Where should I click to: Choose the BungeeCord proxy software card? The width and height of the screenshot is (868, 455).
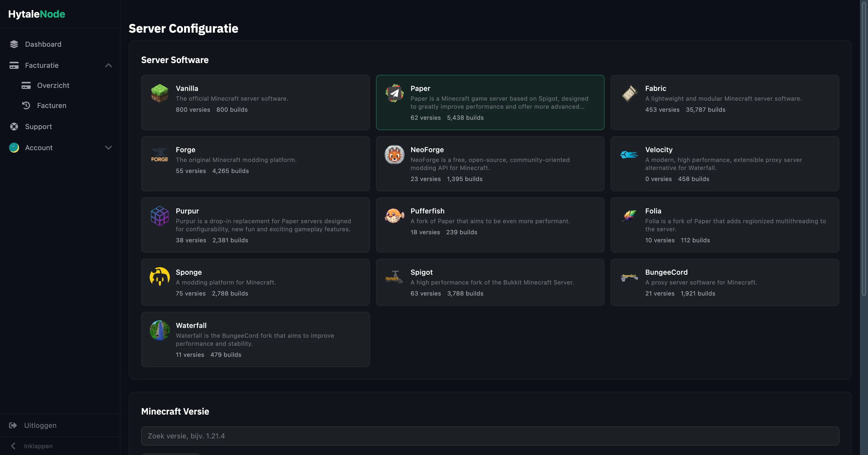724,282
